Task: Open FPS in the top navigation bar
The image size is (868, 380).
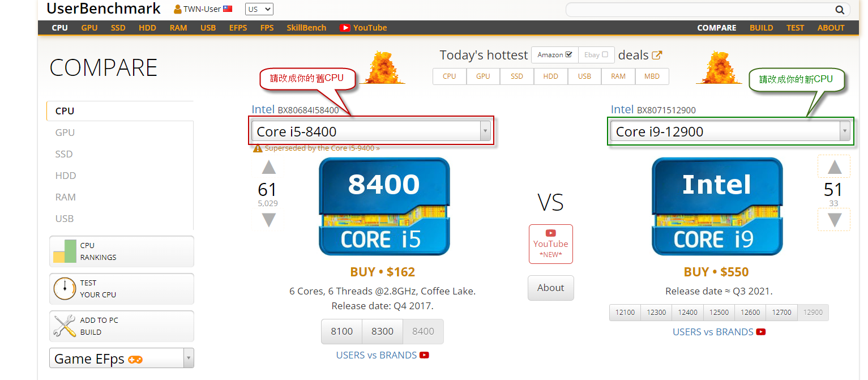Action: click(x=267, y=28)
